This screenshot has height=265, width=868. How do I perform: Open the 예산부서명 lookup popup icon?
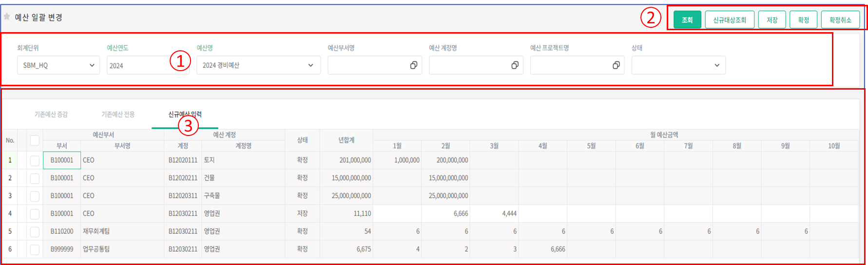point(413,65)
